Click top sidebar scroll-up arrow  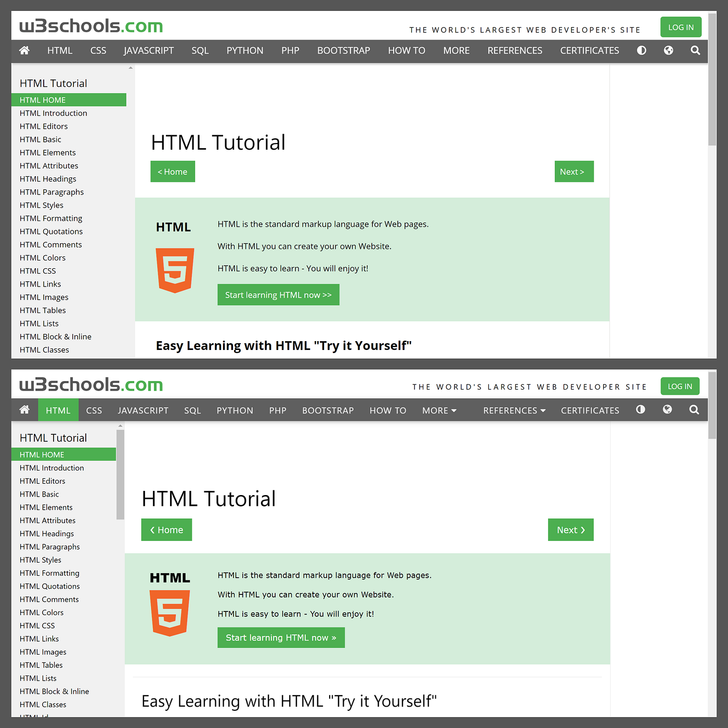tap(131, 68)
